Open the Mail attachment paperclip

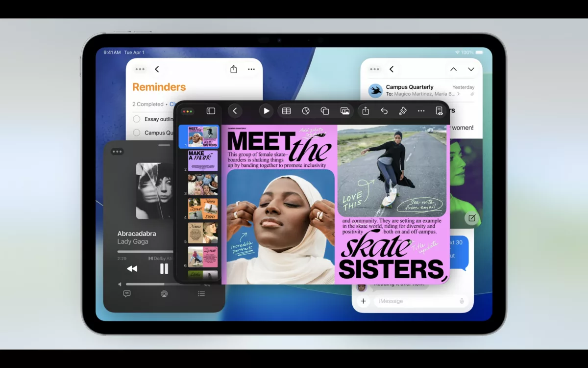tap(472, 94)
